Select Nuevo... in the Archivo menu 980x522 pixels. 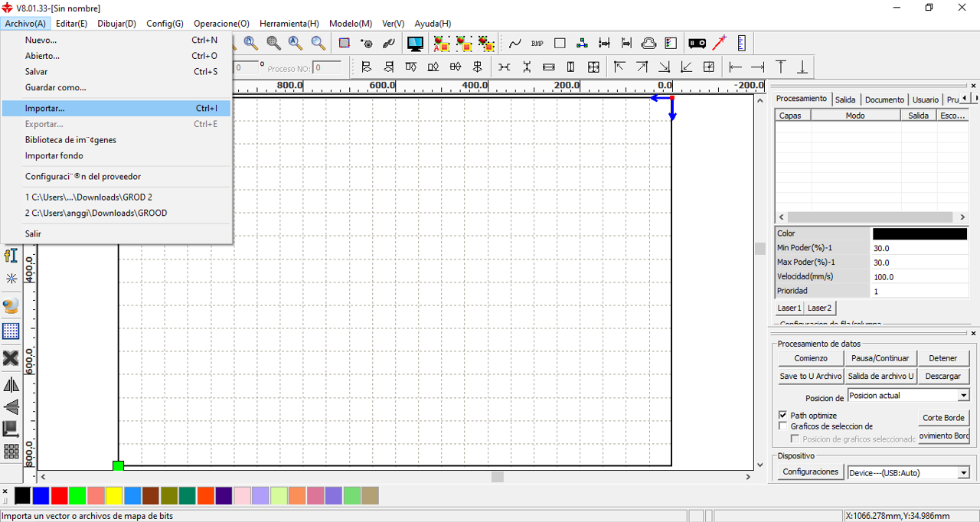[x=116, y=40]
